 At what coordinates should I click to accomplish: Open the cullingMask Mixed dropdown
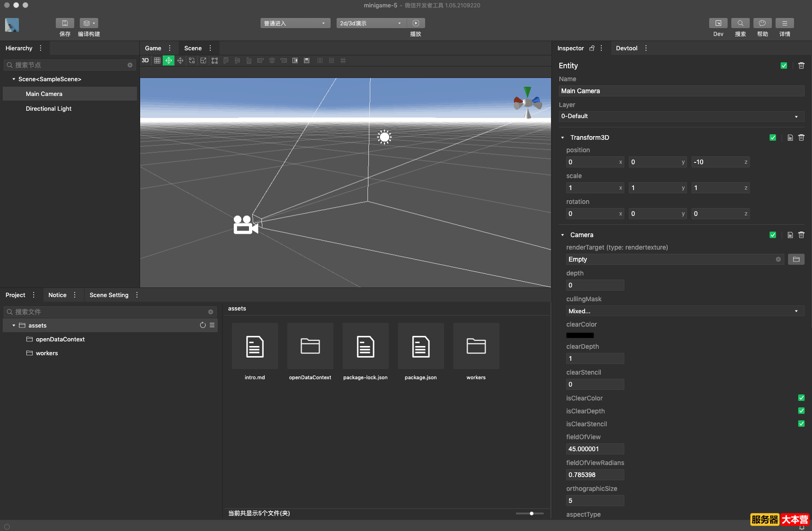684,311
